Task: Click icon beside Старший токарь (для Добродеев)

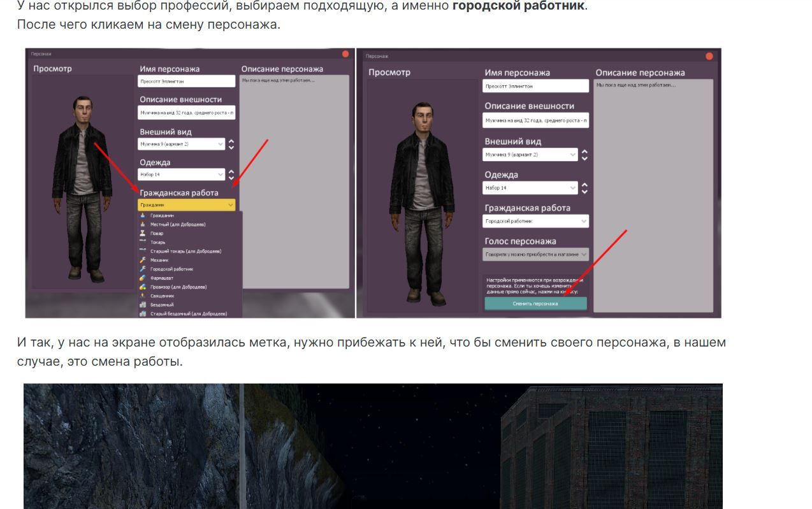Action: pos(143,251)
